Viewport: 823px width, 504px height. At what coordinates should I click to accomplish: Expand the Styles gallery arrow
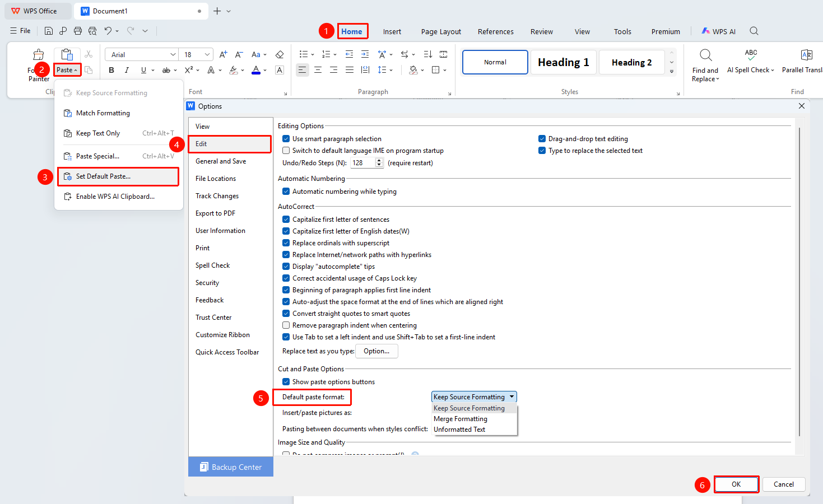pyautogui.click(x=672, y=72)
